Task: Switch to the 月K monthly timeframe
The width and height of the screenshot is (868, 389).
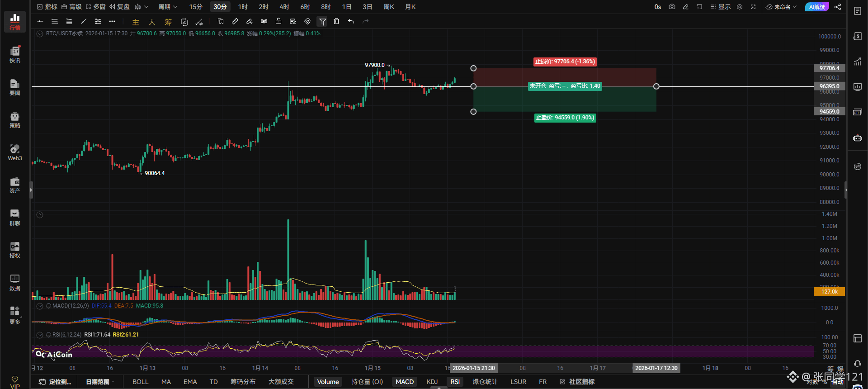Action: tap(410, 7)
